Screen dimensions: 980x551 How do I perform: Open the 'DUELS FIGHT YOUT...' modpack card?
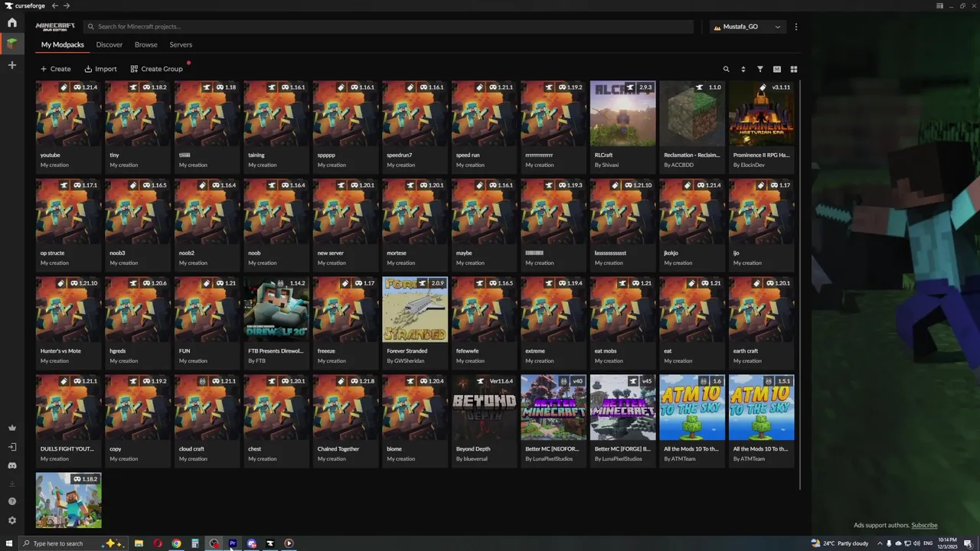pyautogui.click(x=68, y=419)
